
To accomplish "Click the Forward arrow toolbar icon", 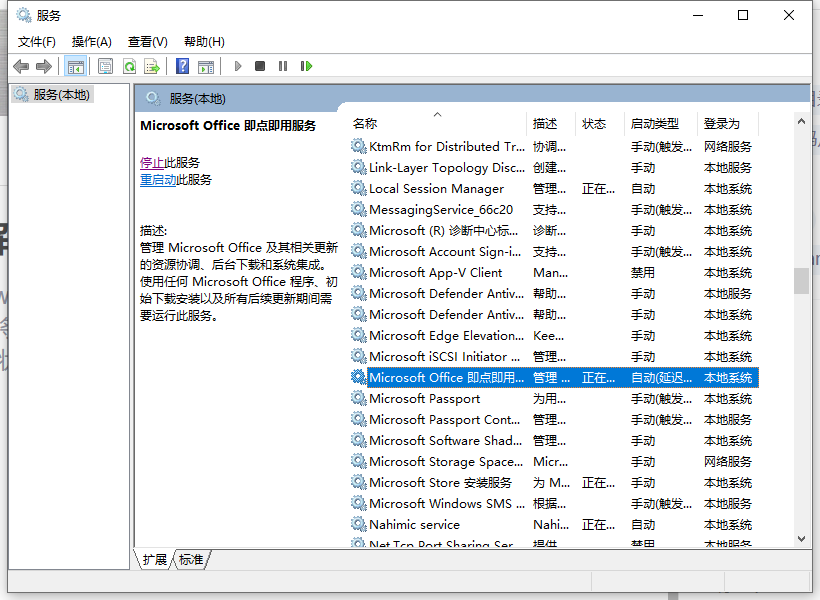I will point(44,66).
